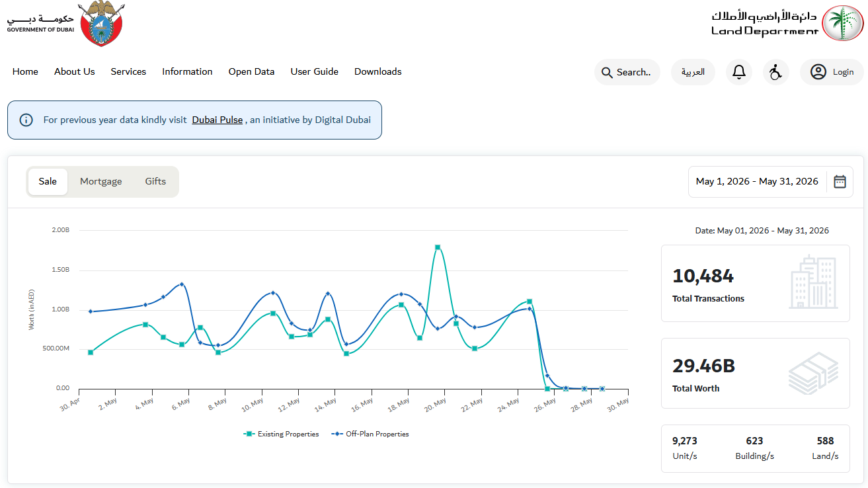The image size is (868, 488).
Task: Switch to the Gifts tab
Action: coord(155,181)
